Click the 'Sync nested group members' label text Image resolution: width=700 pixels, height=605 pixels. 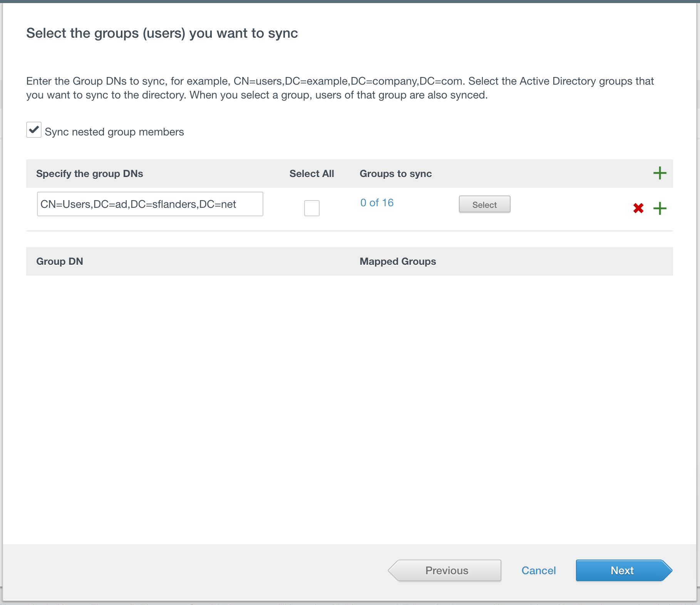coord(114,132)
